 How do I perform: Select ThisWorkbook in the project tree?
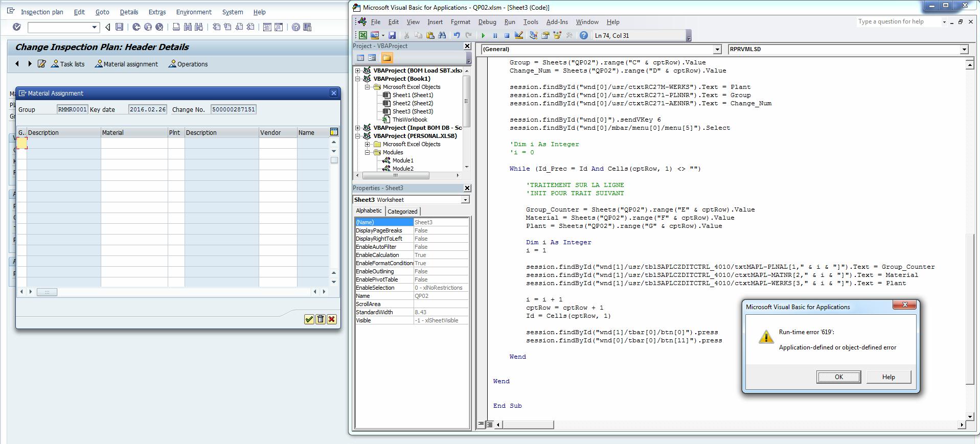[x=409, y=120]
